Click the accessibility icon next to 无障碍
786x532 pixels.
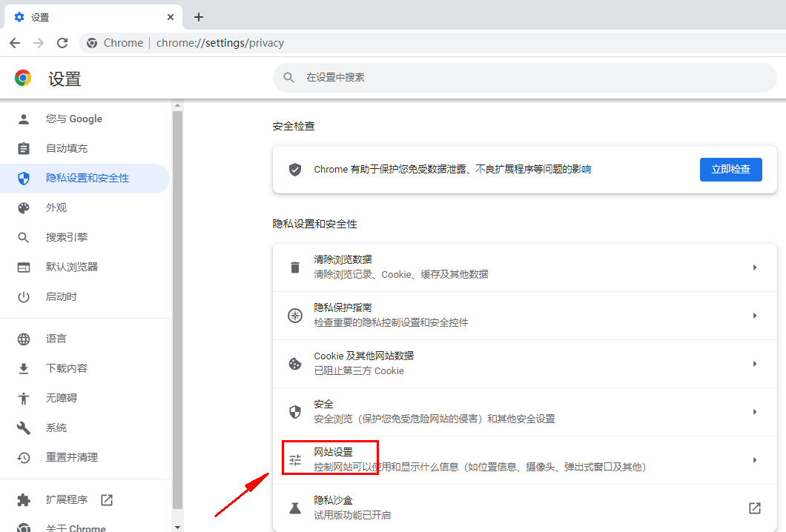coord(24,398)
